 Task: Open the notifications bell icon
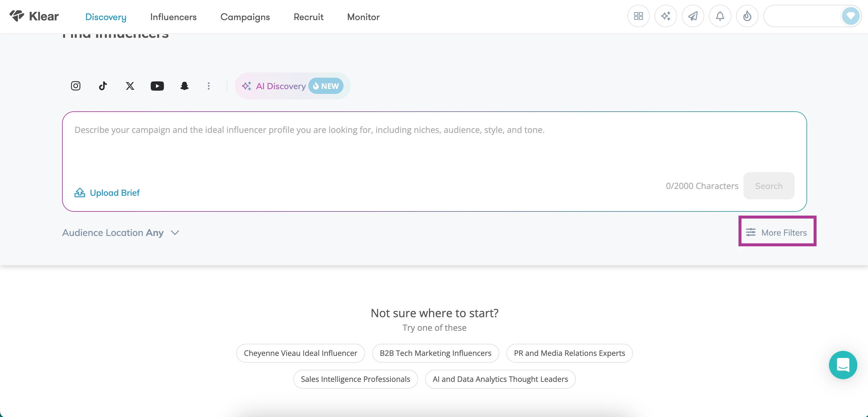click(x=720, y=16)
